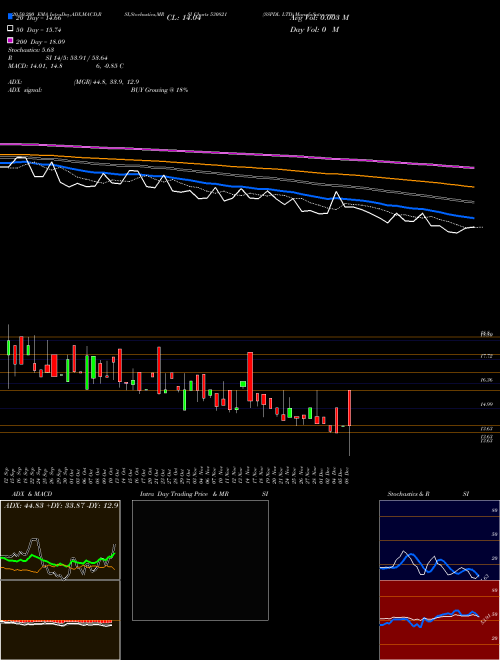
Task: Click the magenta 200 Day legend swatch
Action: [x=10, y=40]
